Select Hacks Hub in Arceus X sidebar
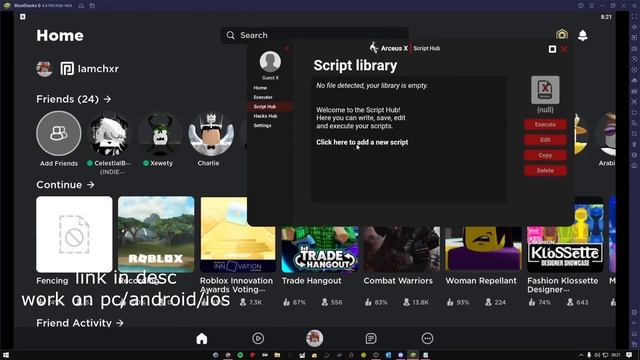Screen dimensions: 640x360 pyautogui.click(x=265, y=116)
